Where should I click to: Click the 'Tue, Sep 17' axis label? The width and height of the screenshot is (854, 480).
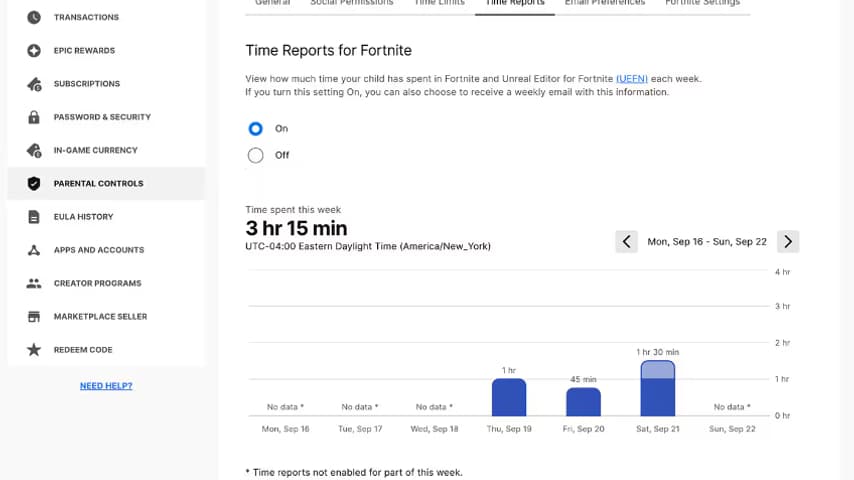pyautogui.click(x=360, y=429)
